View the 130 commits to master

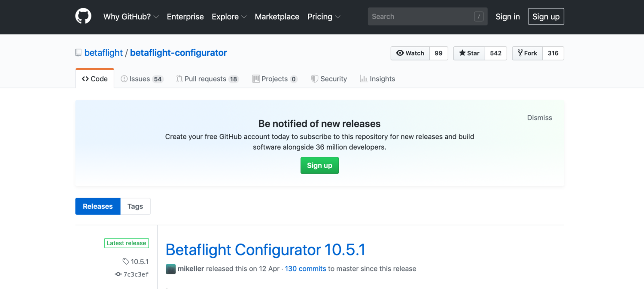pyautogui.click(x=305, y=268)
